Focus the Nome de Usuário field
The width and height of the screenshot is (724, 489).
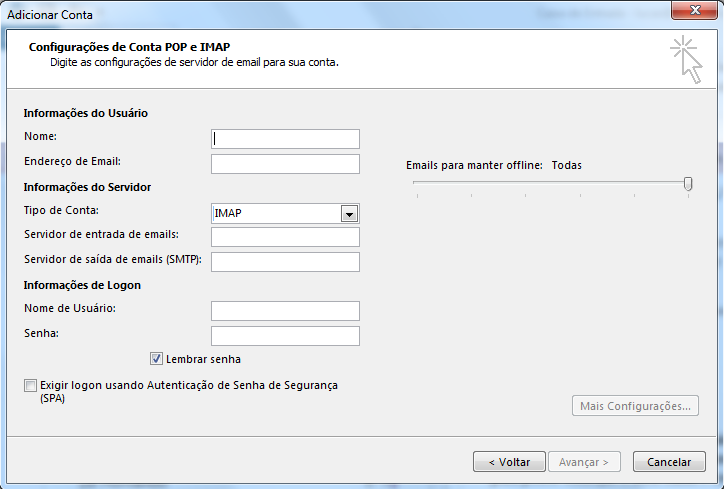[285, 311]
